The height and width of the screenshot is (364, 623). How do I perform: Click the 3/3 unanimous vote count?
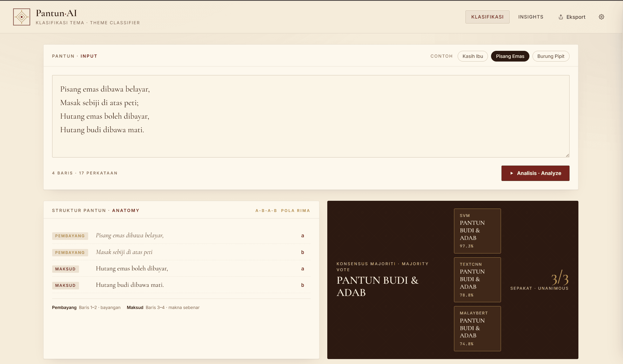click(x=560, y=278)
